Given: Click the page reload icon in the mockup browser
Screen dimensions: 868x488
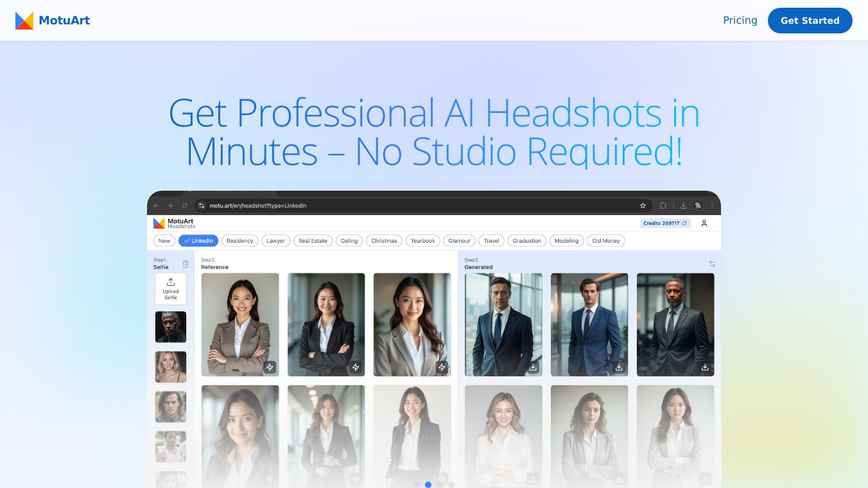Looking at the screenshot, I should (x=184, y=205).
